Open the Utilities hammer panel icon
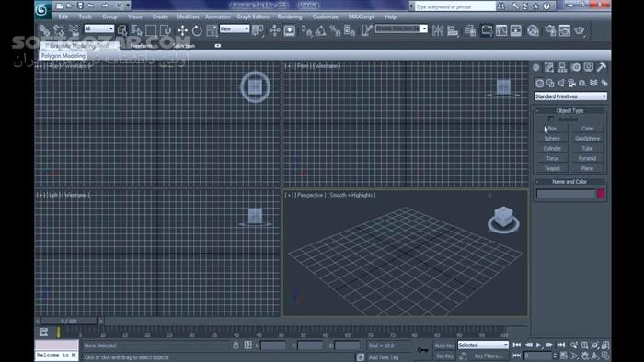Viewport: 644px width, 362px height. click(602, 67)
